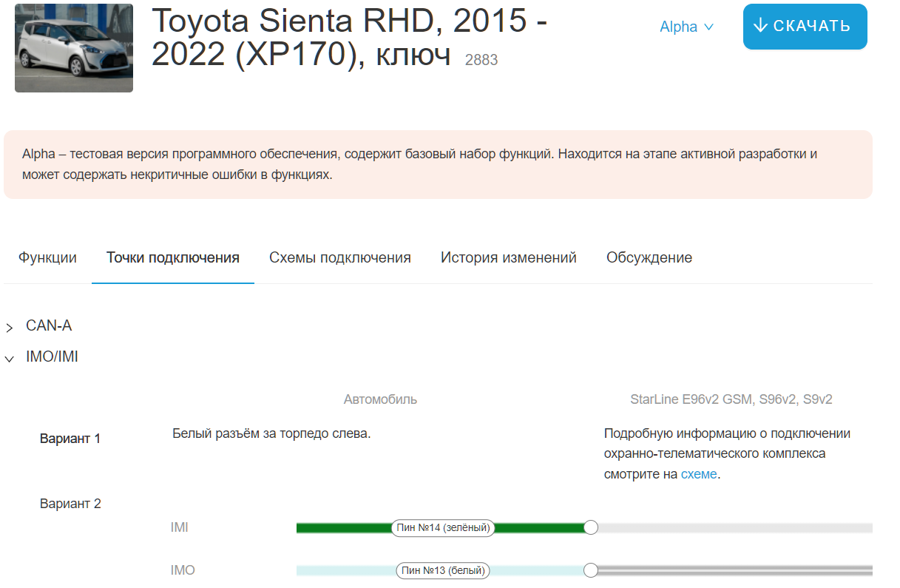The width and height of the screenshot is (900, 588).
Task: Open the Alpha version dropdown
Action: [x=686, y=27]
